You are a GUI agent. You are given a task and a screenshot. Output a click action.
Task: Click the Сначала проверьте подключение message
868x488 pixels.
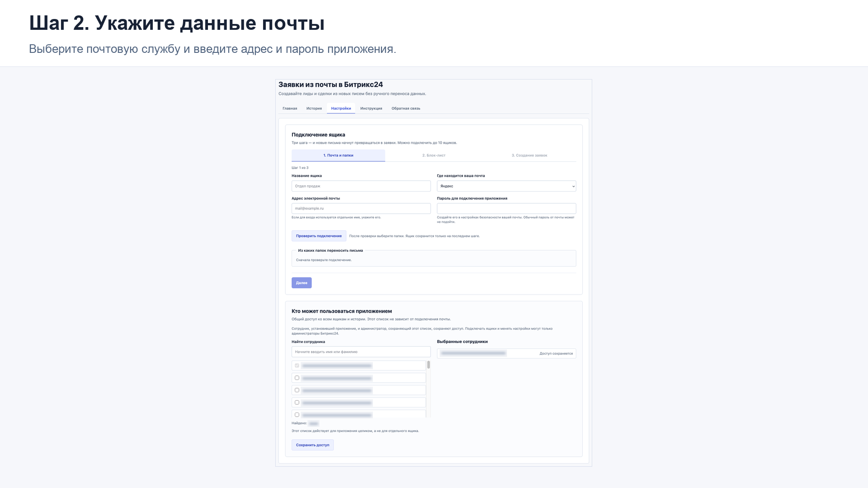coord(324,260)
